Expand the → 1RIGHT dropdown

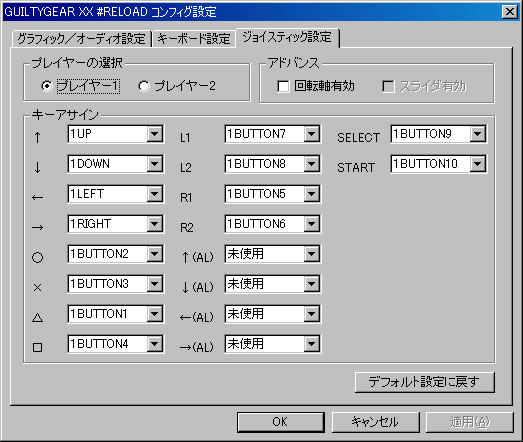click(x=115, y=224)
